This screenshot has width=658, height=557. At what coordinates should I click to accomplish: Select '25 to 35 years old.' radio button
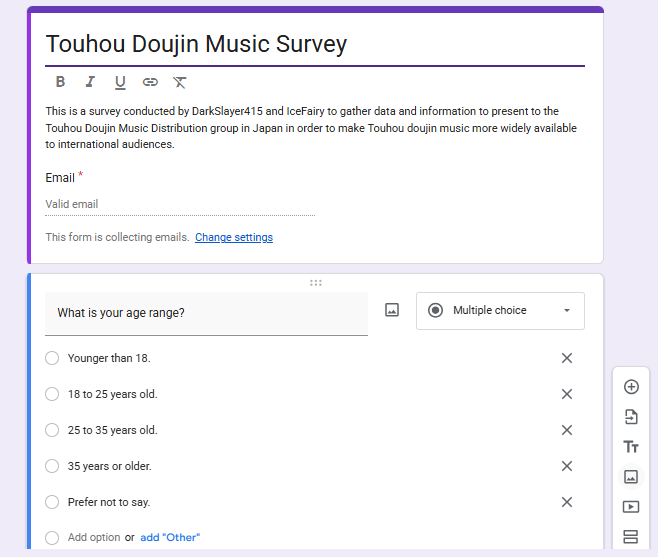coord(52,430)
